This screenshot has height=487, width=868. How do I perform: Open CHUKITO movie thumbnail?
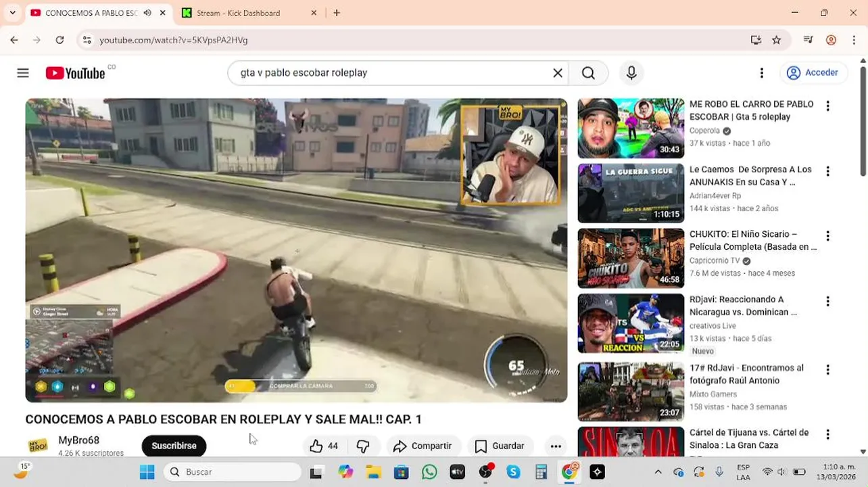click(x=631, y=258)
